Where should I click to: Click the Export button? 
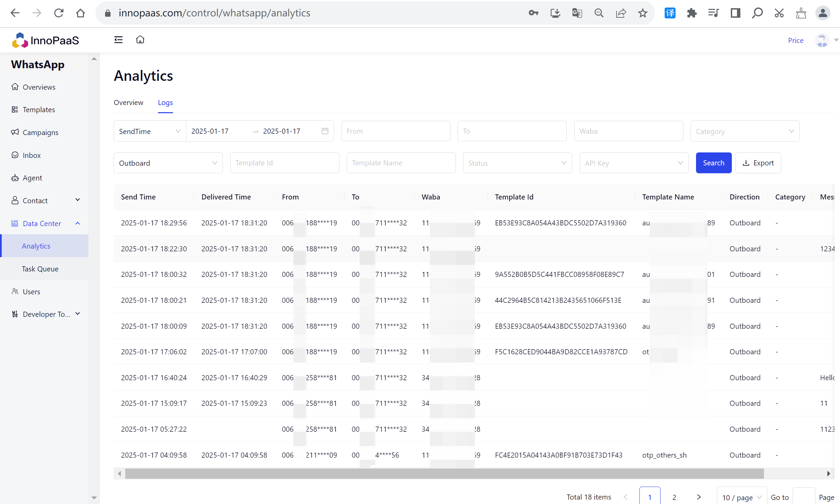[758, 163]
